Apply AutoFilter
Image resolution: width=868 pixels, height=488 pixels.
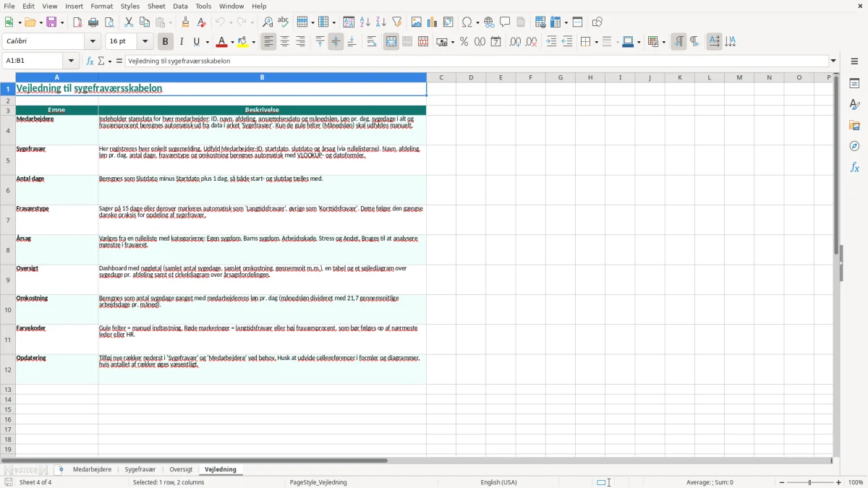coord(396,22)
